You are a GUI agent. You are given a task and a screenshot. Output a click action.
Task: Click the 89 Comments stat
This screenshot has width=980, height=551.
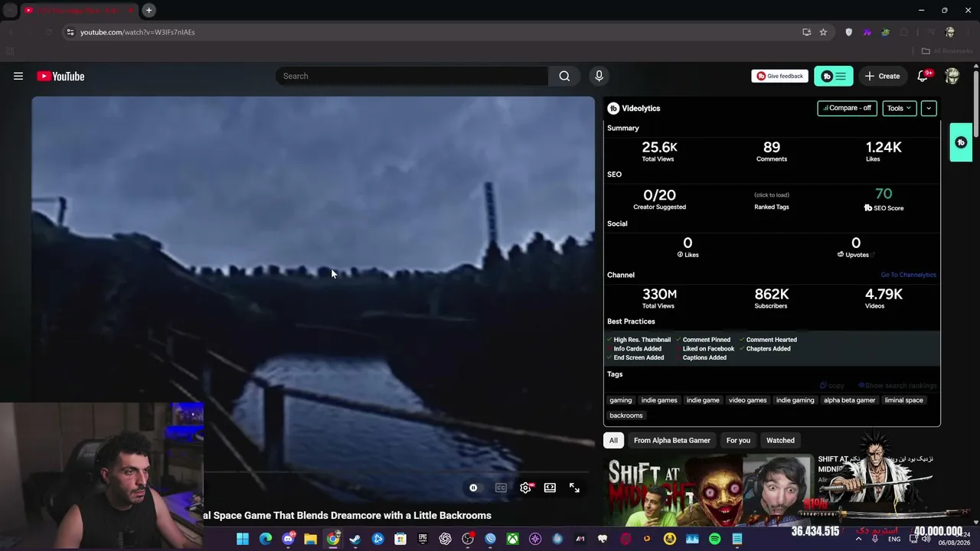click(772, 147)
